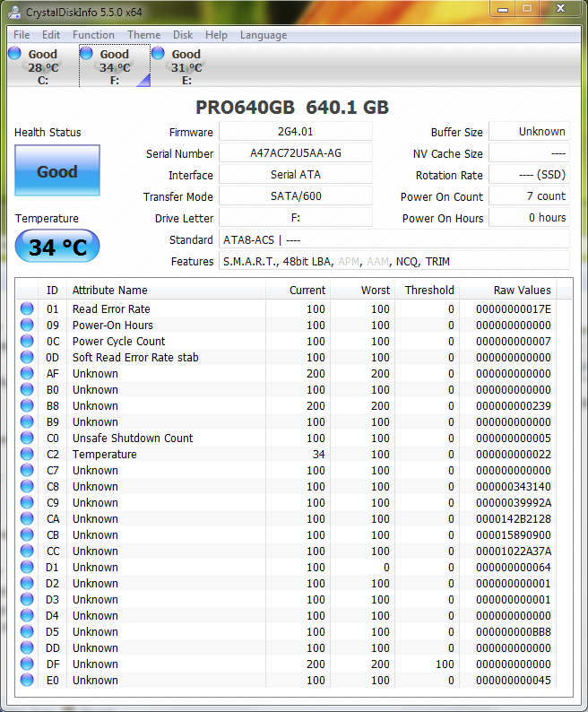The height and width of the screenshot is (712, 588).
Task: Open the Disk menu
Action: (x=183, y=35)
